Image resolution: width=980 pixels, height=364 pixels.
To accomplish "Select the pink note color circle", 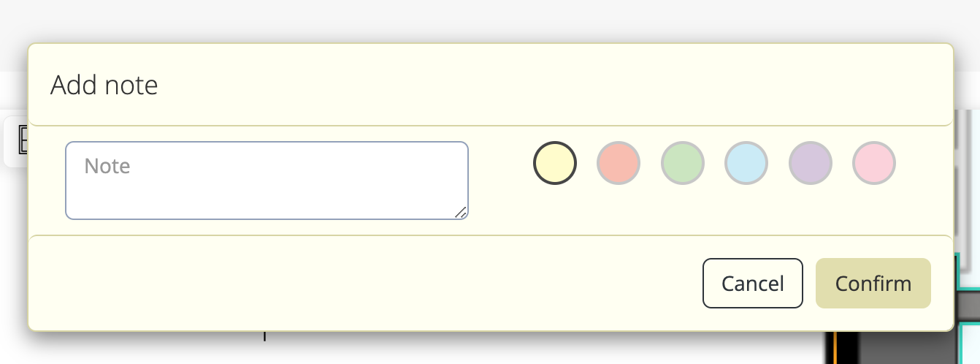I will [874, 162].
